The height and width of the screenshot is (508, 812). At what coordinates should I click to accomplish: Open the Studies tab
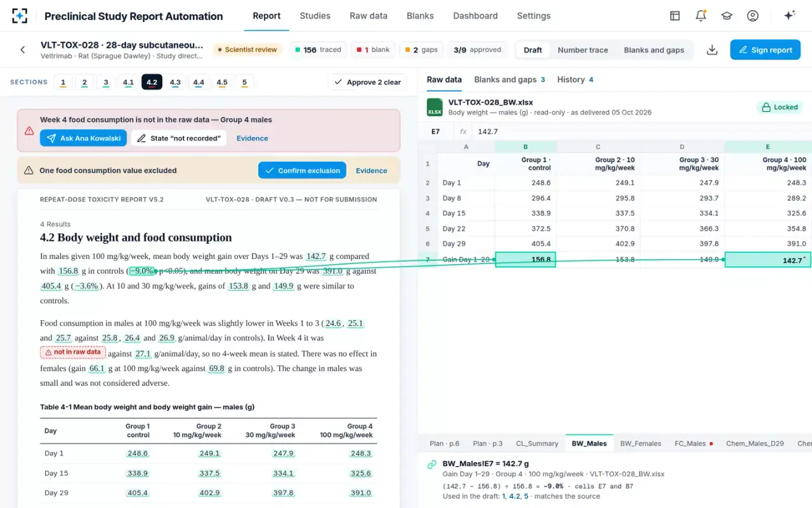(x=315, y=16)
